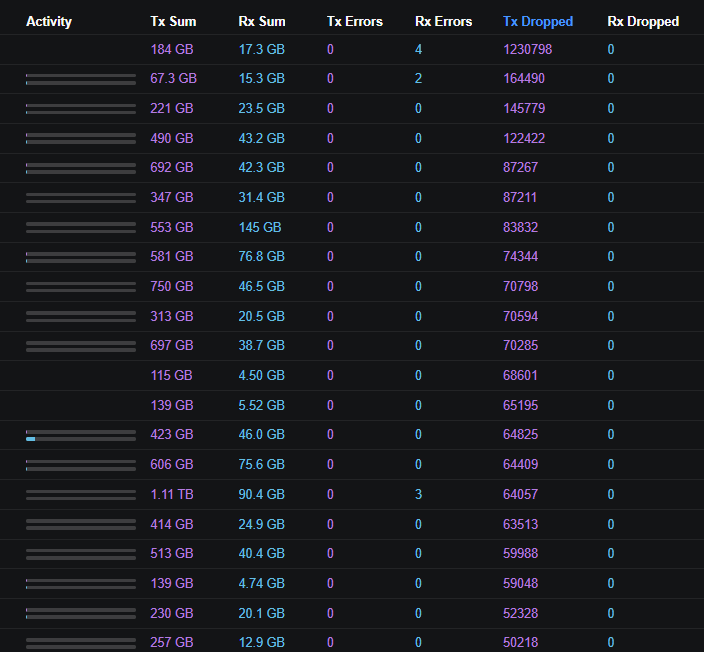
Task: Sort by the Rx Dropped column
Action: (643, 21)
